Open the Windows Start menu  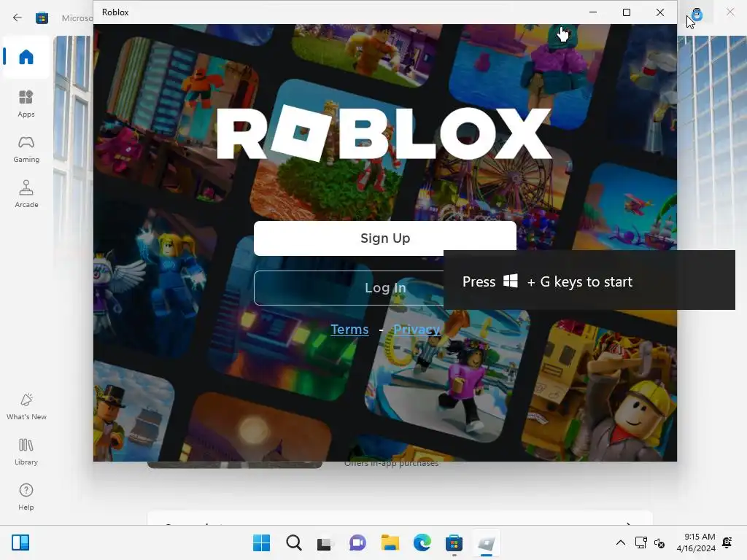coord(261,542)
